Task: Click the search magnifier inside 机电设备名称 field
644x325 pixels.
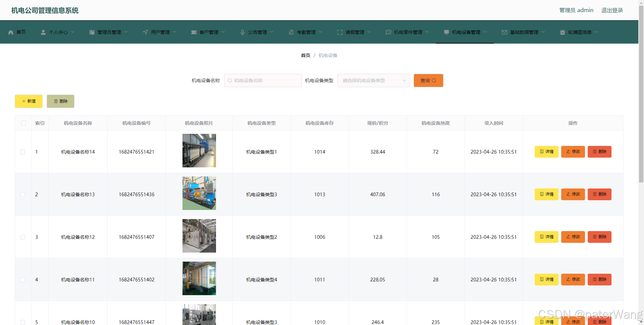Action: point(230,80)
